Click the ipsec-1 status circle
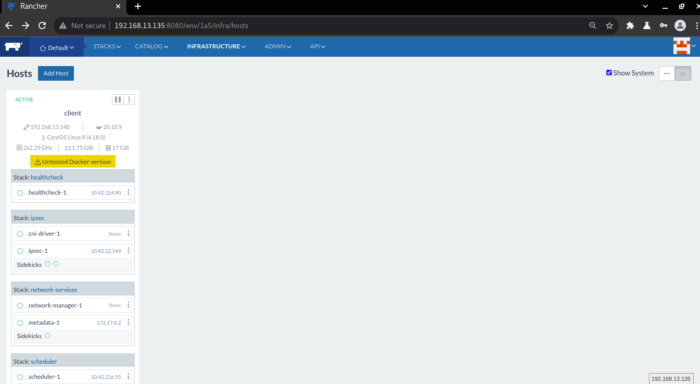Image resolution: width=700 pixels, height=384 pixels. point(20,251)
